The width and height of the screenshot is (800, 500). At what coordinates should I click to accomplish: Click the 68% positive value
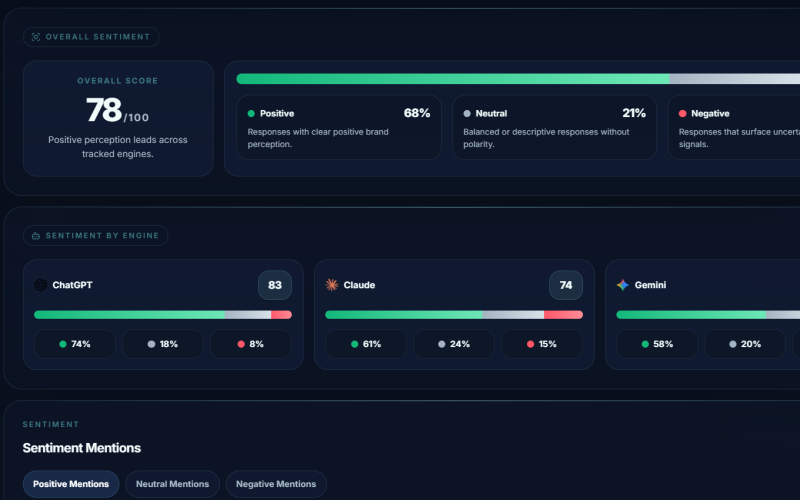point(417,113)
